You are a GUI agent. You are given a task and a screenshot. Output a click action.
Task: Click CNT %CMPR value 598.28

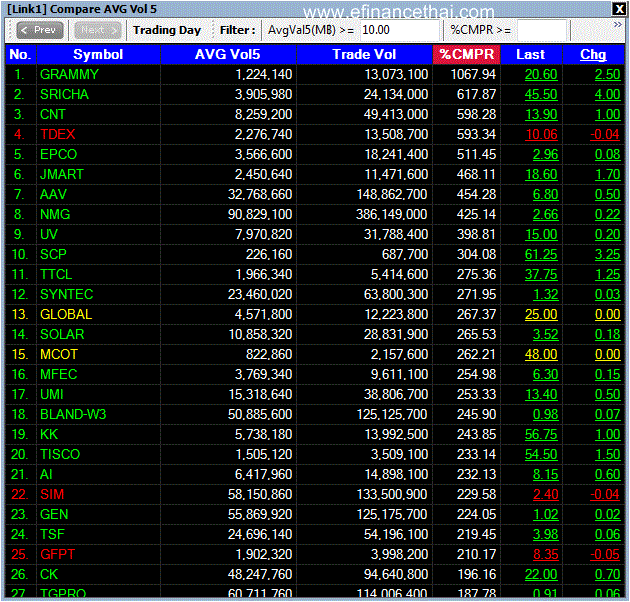477,115
